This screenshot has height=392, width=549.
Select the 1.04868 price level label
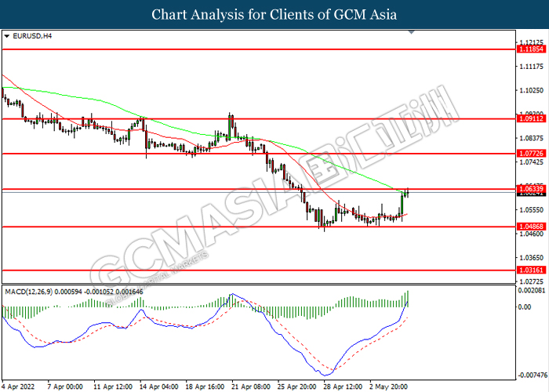point(532,227)
